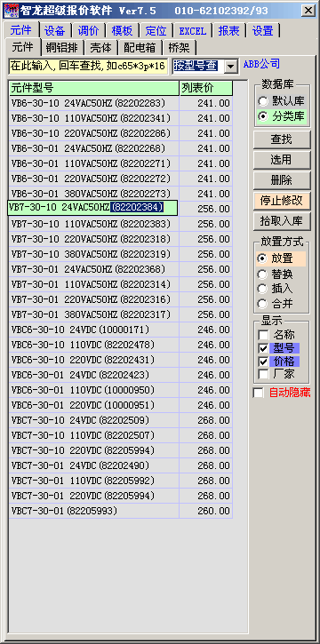Open the 桥架 sub-tab
This screenshot has height=644, width=320.
(x=179, y=48)
